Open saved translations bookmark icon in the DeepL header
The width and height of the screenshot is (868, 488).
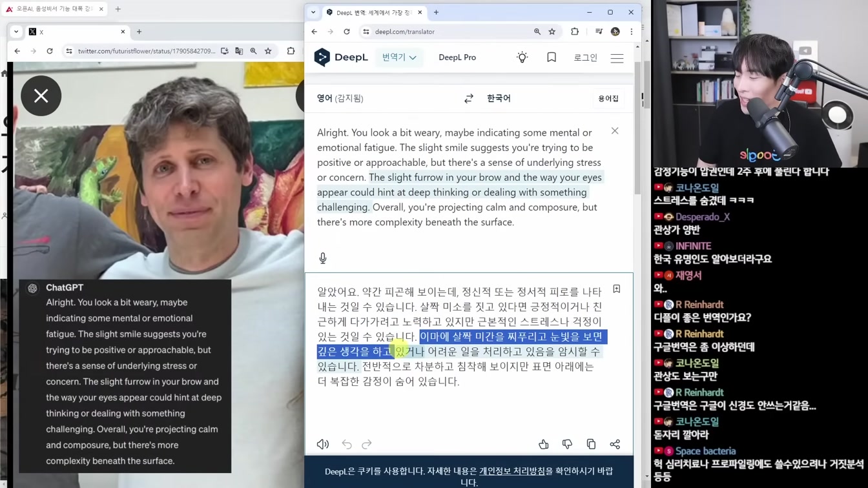(x=552, y=57)
